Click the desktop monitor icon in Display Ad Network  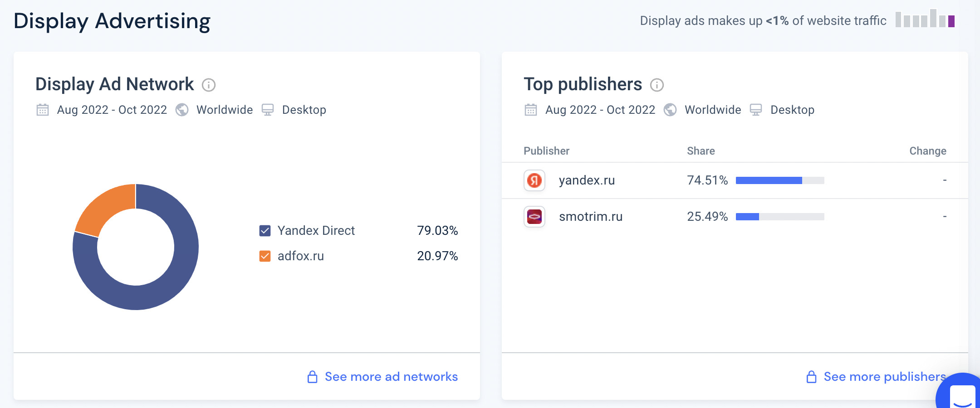pyautogui.click(x=268, y=110)
